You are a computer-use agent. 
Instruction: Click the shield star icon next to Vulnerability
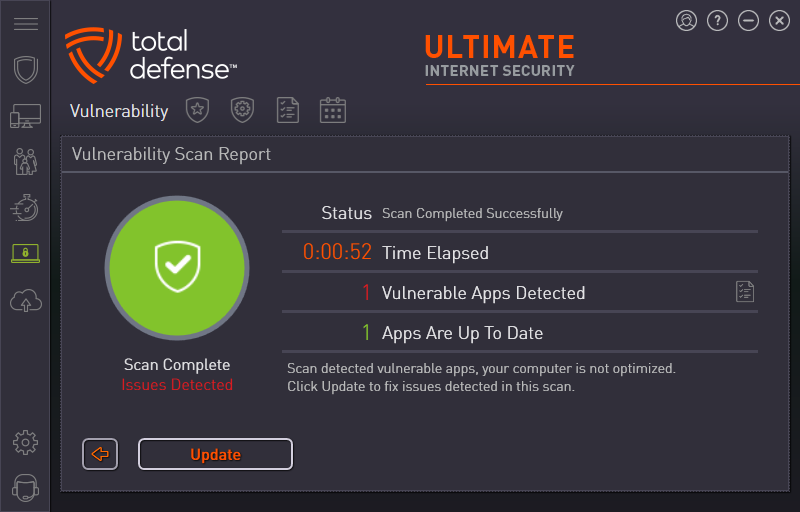coord(197,110)
